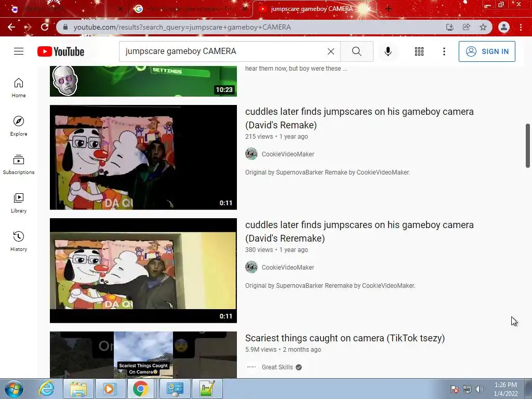
Task: Open Windows Explorer folder on taskbar
Action: coord(78,389)
